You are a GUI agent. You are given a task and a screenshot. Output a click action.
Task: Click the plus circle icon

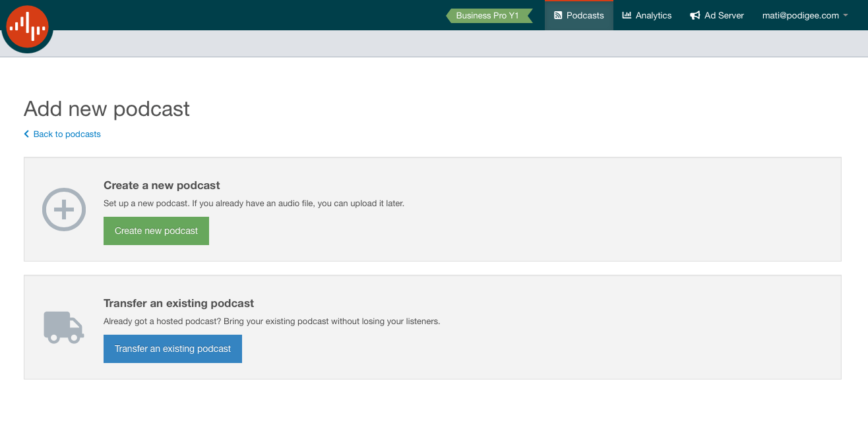tap(64, 210)
